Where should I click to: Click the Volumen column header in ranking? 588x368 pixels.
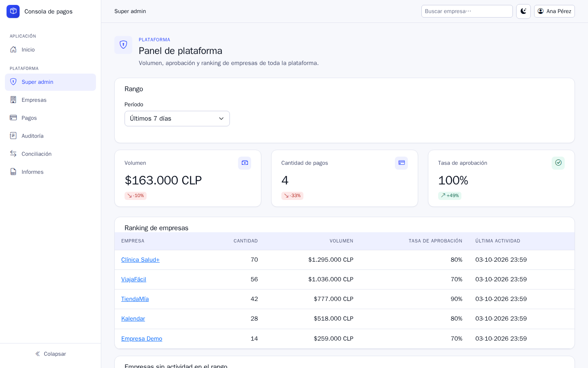(341, 241)
